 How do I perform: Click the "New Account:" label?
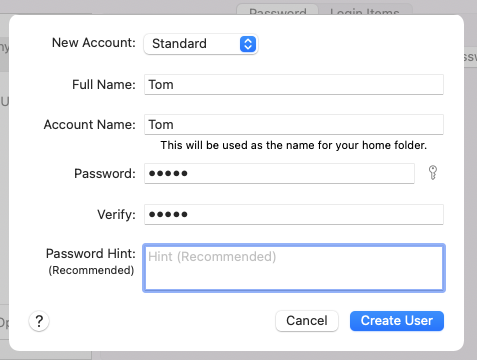(x=94, y=43)
